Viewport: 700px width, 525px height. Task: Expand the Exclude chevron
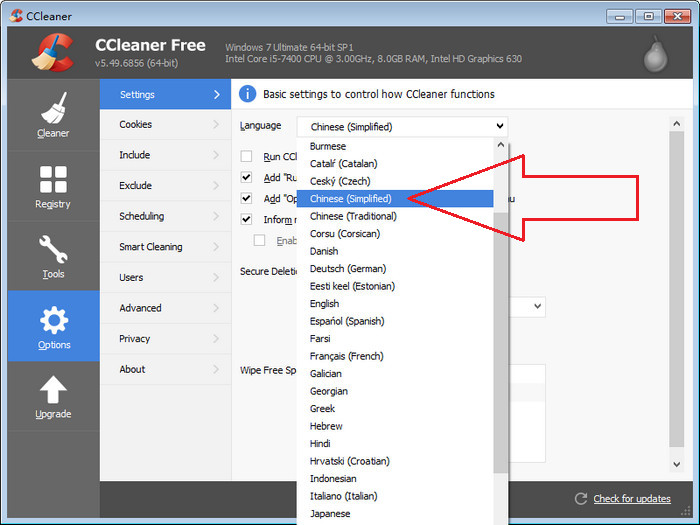[x=216, y=185]
